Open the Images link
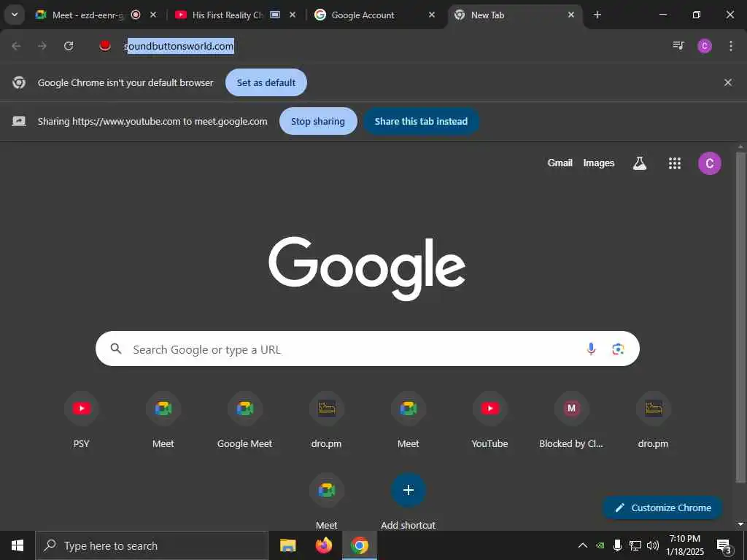 point(599,163)
